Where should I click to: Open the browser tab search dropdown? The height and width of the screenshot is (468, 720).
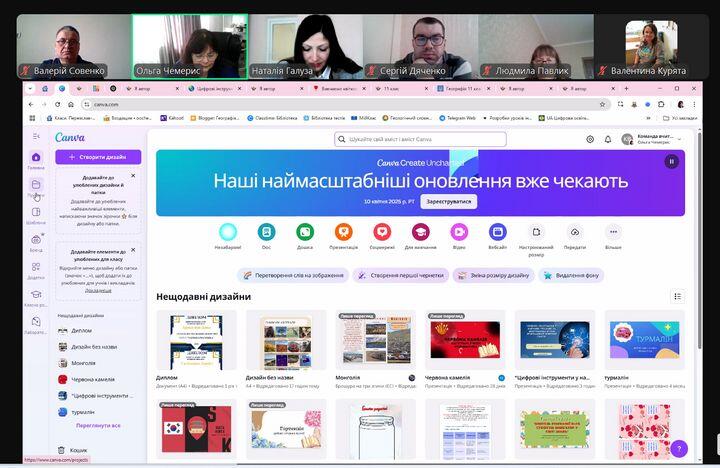[x=30, y=88]
